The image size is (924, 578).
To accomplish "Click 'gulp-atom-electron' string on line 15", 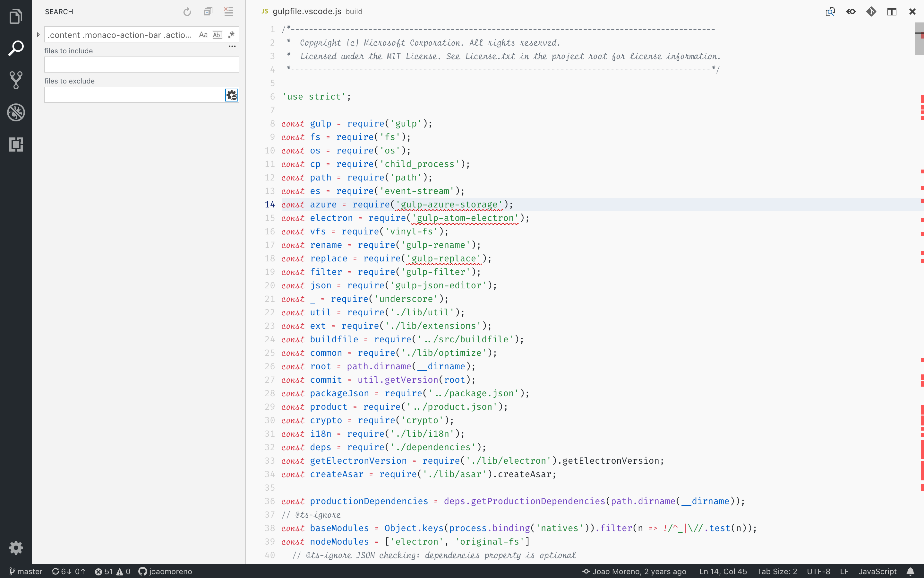I will (465, 218).
